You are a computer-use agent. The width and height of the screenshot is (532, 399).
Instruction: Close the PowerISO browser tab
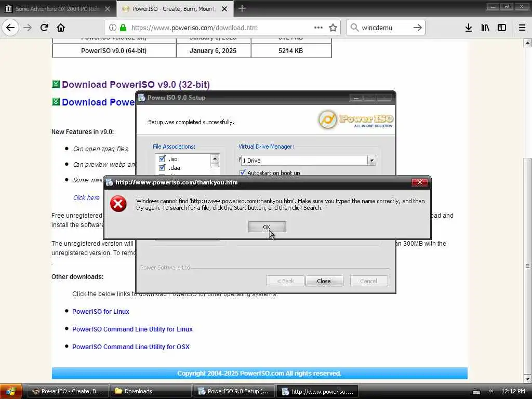[224, 9]
